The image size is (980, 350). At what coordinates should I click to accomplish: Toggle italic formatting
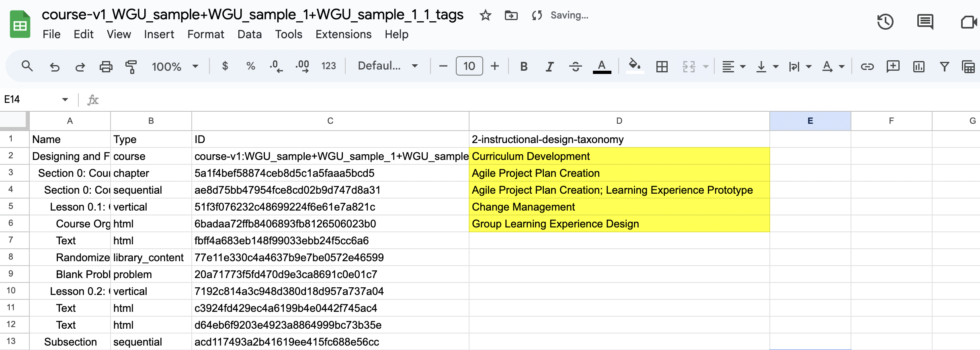[x=549, y=66]
